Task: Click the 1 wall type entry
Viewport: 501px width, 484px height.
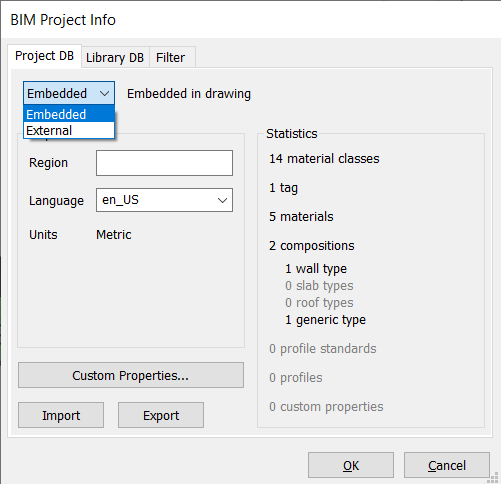Action: (316, 269)
